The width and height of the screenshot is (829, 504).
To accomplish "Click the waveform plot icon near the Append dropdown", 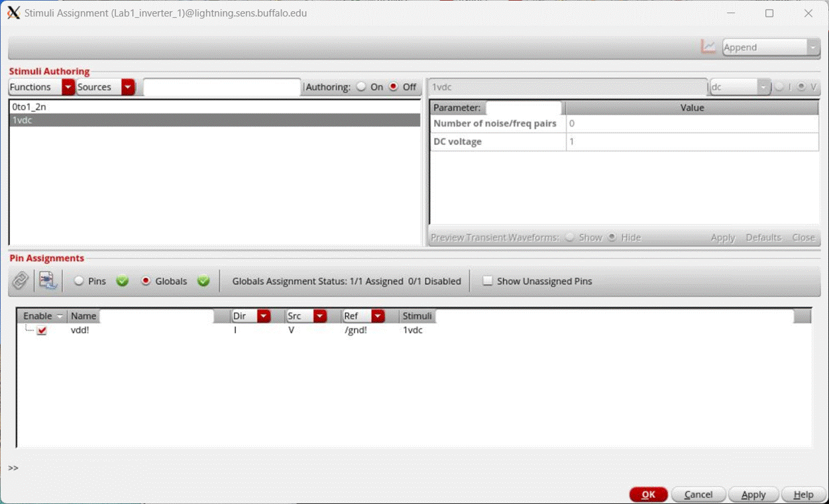I will tap(708, 47).
